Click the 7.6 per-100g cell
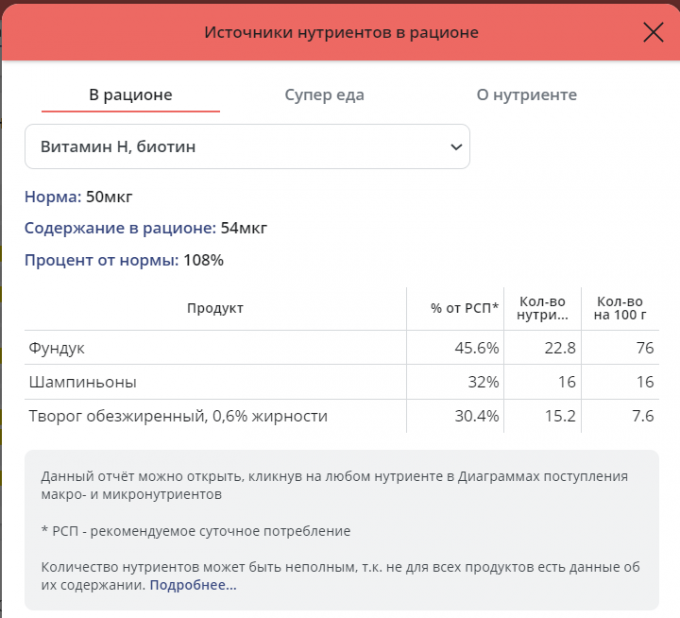Image resolution: width=680 pixels, height=618 pixels. [x=643, y=416]
